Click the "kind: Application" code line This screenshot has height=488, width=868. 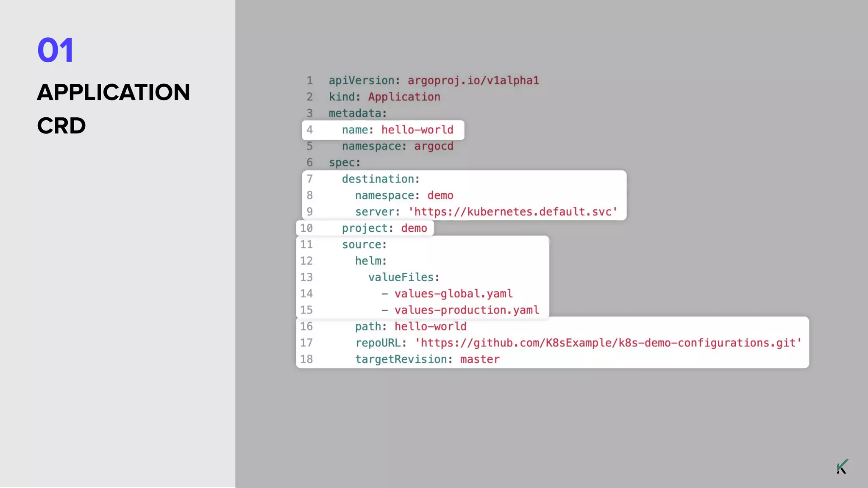[384, 97]
